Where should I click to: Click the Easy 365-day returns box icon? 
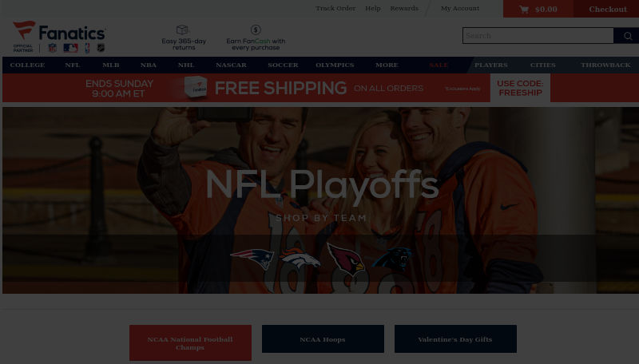point(182,30)
